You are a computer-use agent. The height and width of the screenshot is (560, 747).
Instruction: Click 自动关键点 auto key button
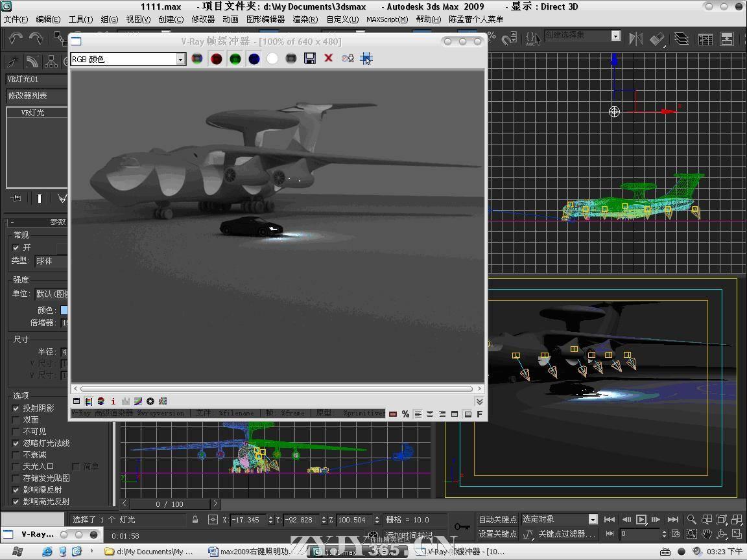point(497,520)
